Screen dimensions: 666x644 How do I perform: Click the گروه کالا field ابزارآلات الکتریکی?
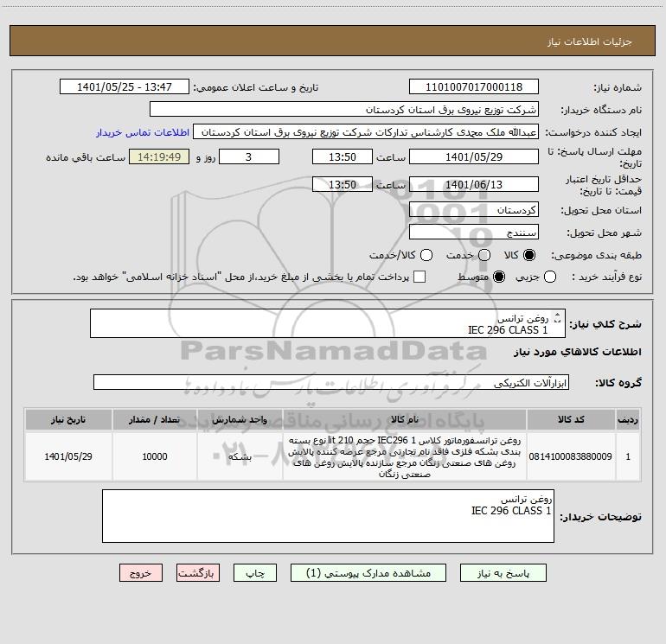coord(331,382)
